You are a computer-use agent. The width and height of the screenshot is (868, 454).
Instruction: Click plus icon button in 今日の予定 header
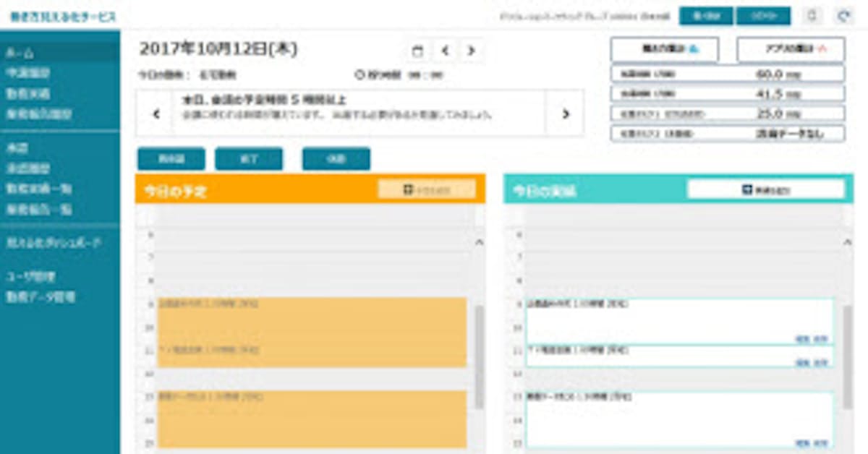(427, 189)
